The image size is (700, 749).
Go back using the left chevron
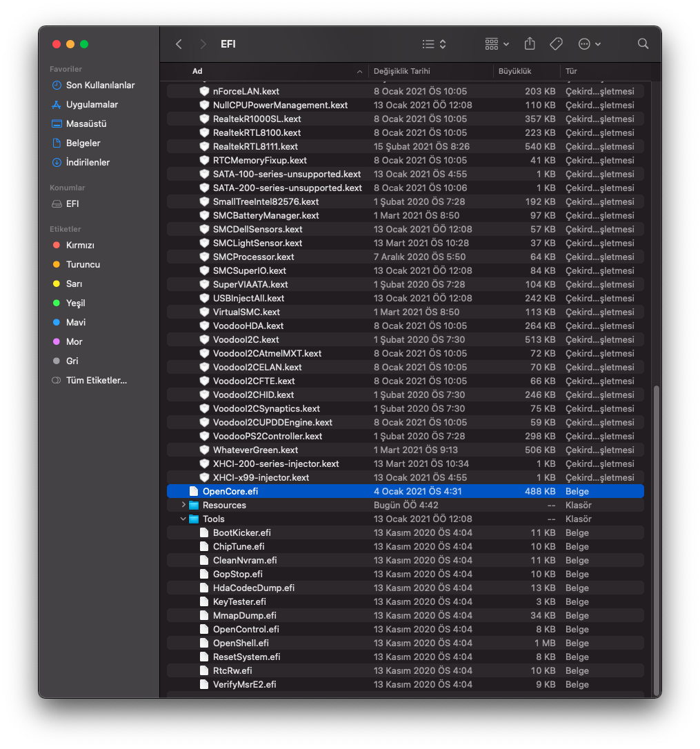tap(179, 44)
